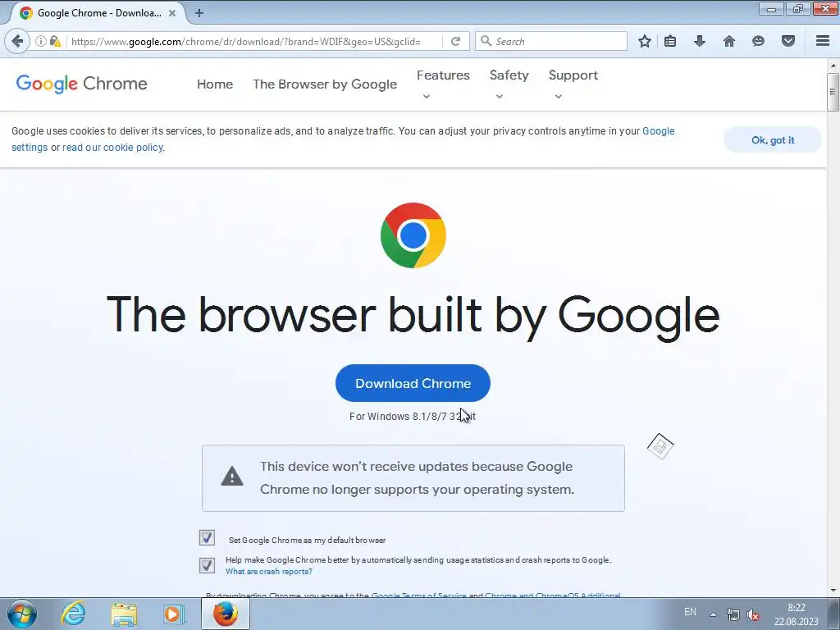Viewport: 840px width, 630px height.
Task: Expand the Safety dropdown menu
Action: 509,84
